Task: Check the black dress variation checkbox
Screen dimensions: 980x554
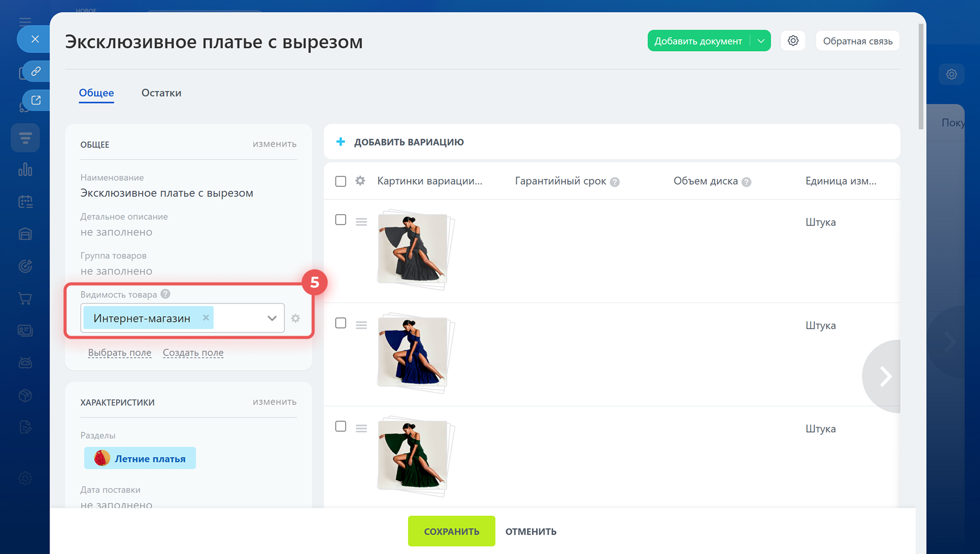Action: (x=340, y=220)
